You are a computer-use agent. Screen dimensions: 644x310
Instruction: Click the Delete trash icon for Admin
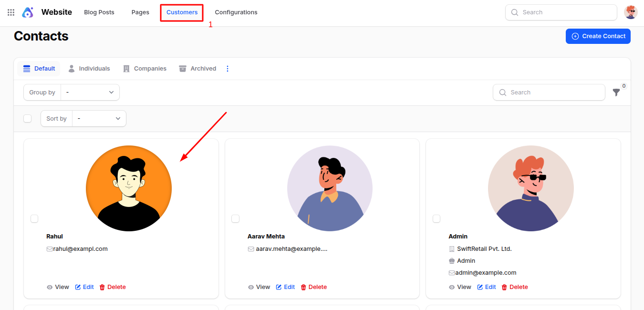504,287
